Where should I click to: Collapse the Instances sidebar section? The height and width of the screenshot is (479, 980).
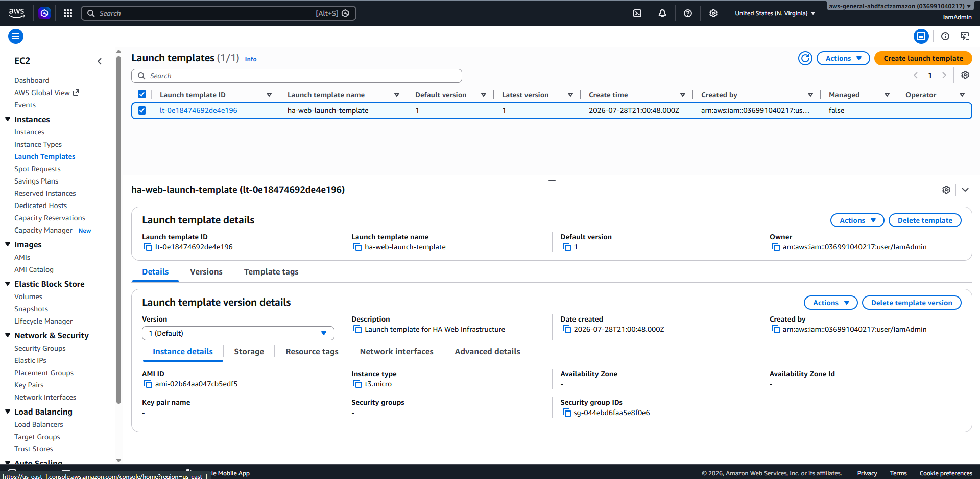pyautogui.click(x=8, y=119)
